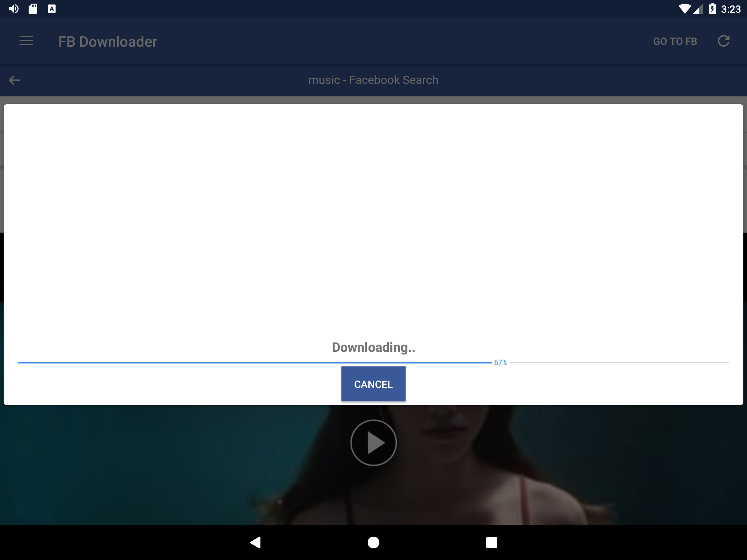Tap the volume icon in status bar

(x=14, y=9)
